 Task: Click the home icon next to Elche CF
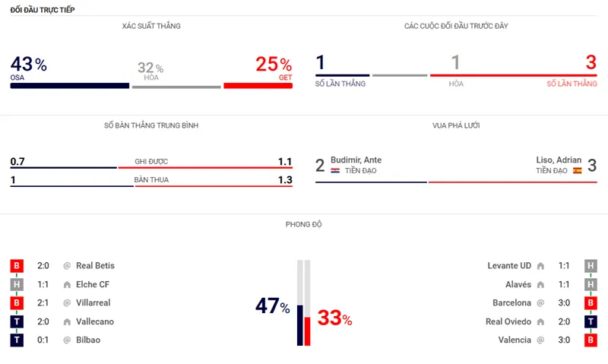(67, 284)
